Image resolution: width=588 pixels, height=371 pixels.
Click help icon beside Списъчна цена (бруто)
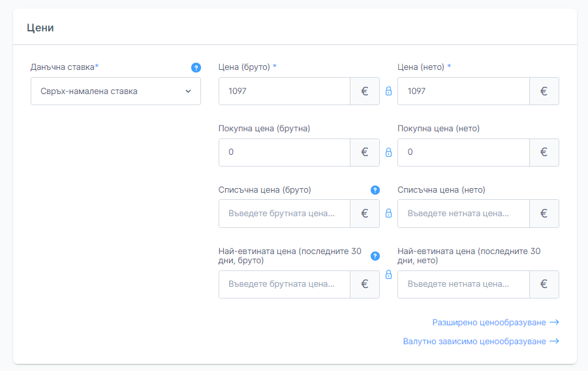(375, 190)
